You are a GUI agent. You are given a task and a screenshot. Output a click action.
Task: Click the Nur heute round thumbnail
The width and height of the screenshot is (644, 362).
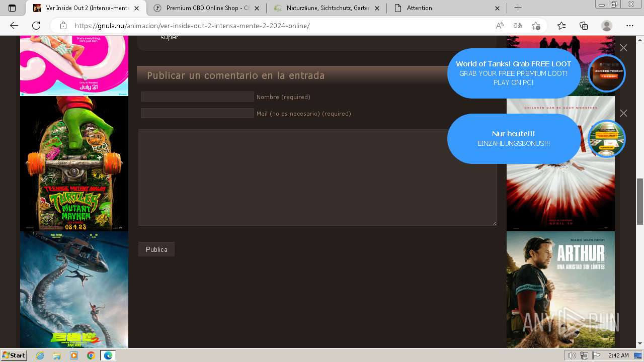607,139
